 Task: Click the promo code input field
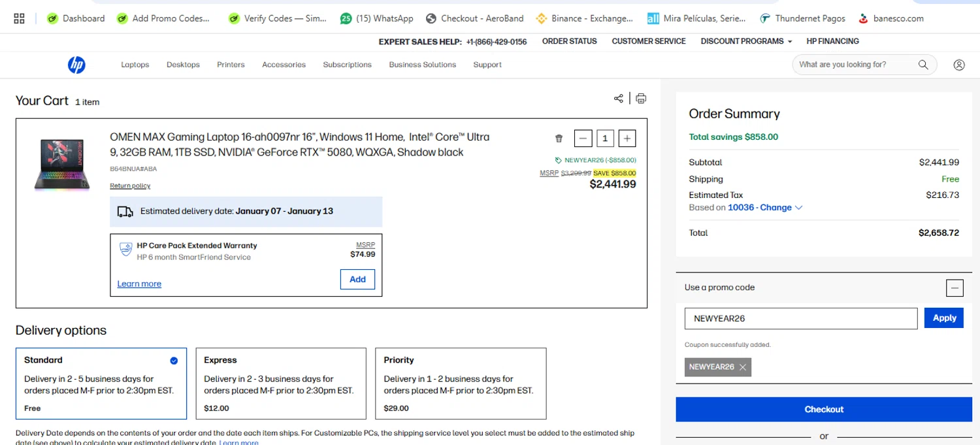point(801,319)
